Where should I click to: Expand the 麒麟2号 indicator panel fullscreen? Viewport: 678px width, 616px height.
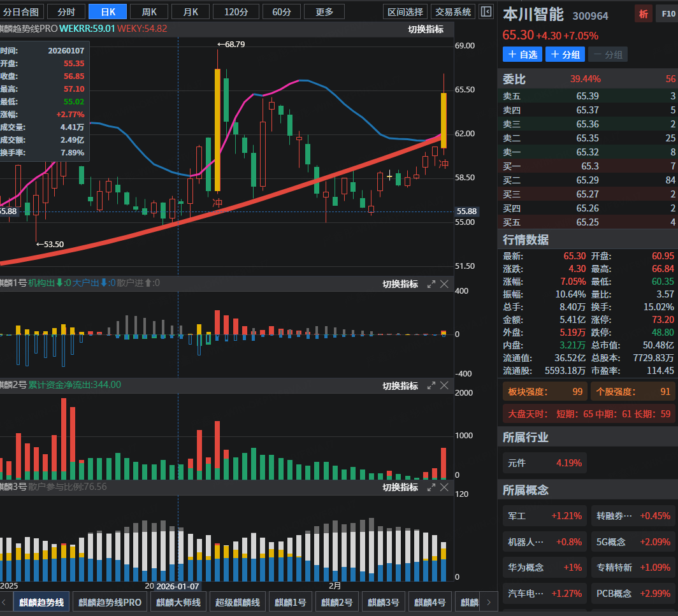point(431,386)
